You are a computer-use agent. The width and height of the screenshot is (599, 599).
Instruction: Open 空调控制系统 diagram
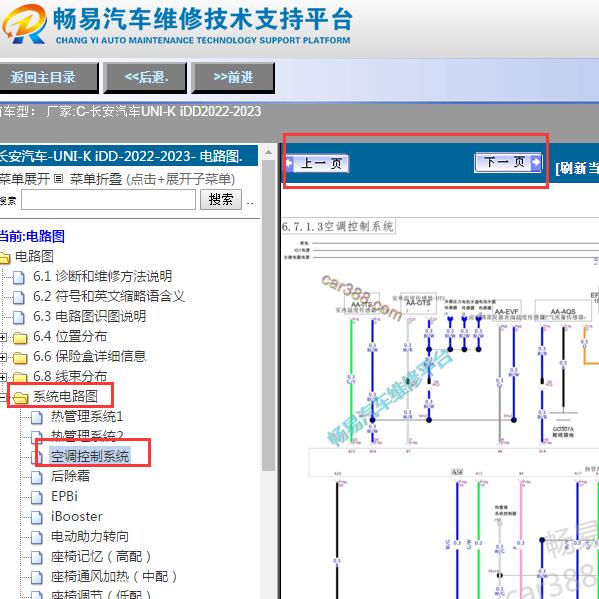click(x=90, y=456)
